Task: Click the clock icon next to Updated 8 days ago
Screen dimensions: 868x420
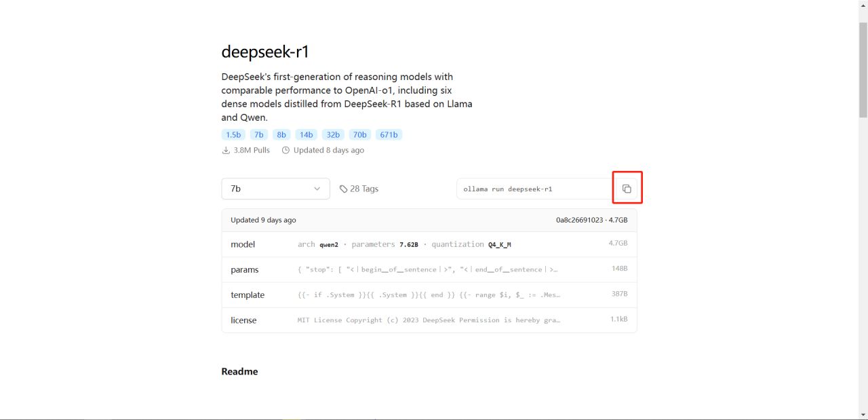Action: tap(285, 150)
